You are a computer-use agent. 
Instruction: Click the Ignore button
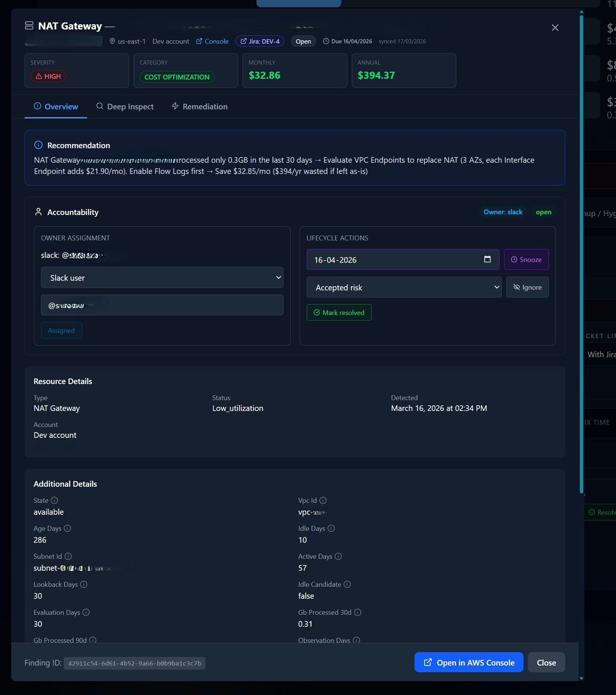point(527,287)
